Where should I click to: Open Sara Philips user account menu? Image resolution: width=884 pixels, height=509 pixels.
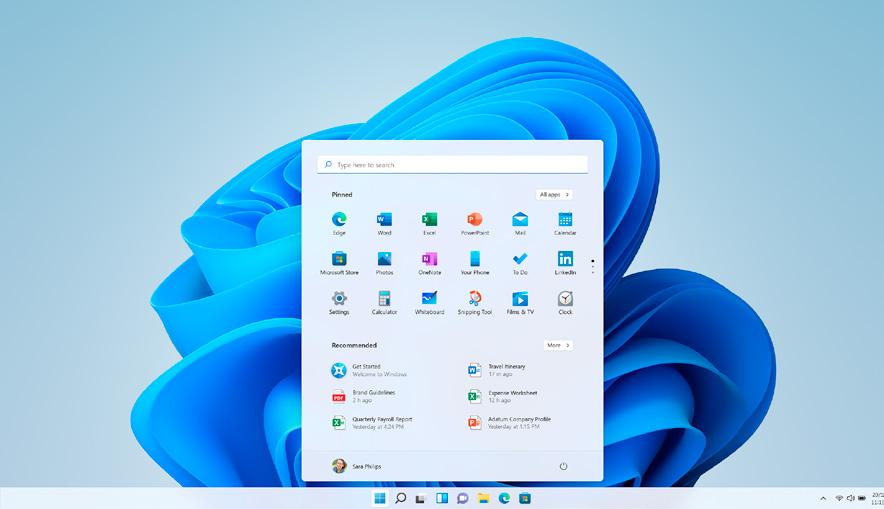(x=356, y=466)
